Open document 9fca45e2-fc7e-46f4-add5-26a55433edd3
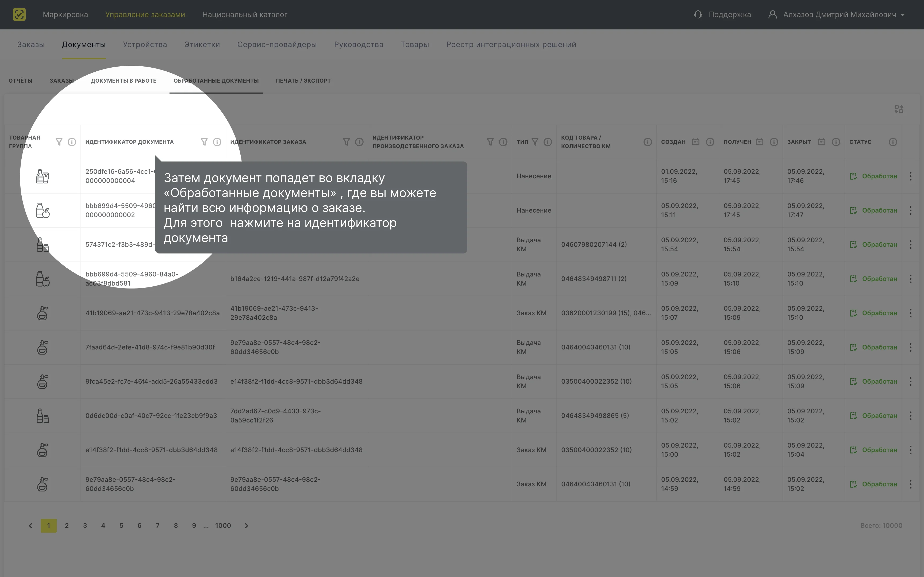The image size is (924, 577). (151, 382)
